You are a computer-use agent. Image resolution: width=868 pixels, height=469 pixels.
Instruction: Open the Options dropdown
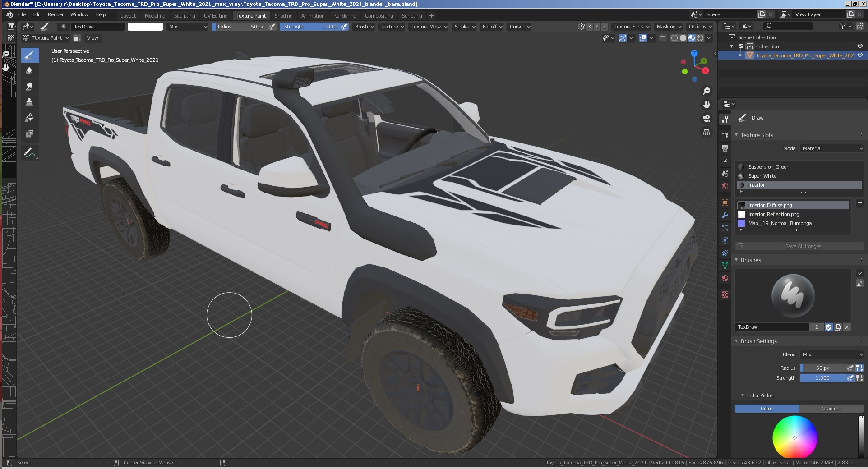[x=700, y=27]
